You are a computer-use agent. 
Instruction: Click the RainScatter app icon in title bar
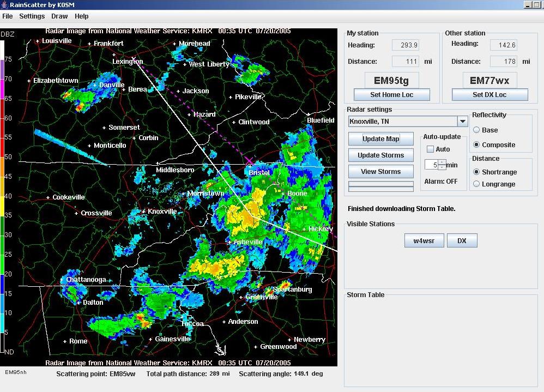4,5
